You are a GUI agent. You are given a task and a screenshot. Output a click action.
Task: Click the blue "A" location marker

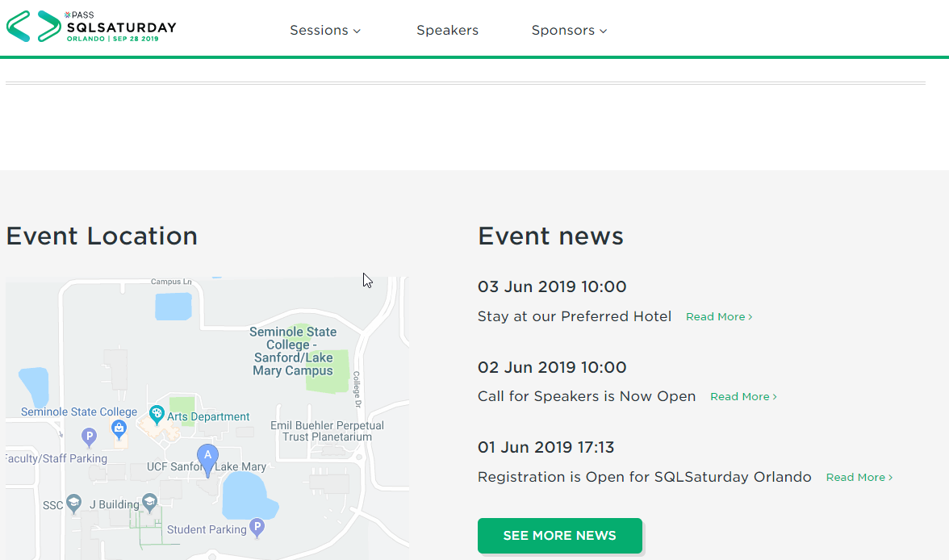click(207, 458)
